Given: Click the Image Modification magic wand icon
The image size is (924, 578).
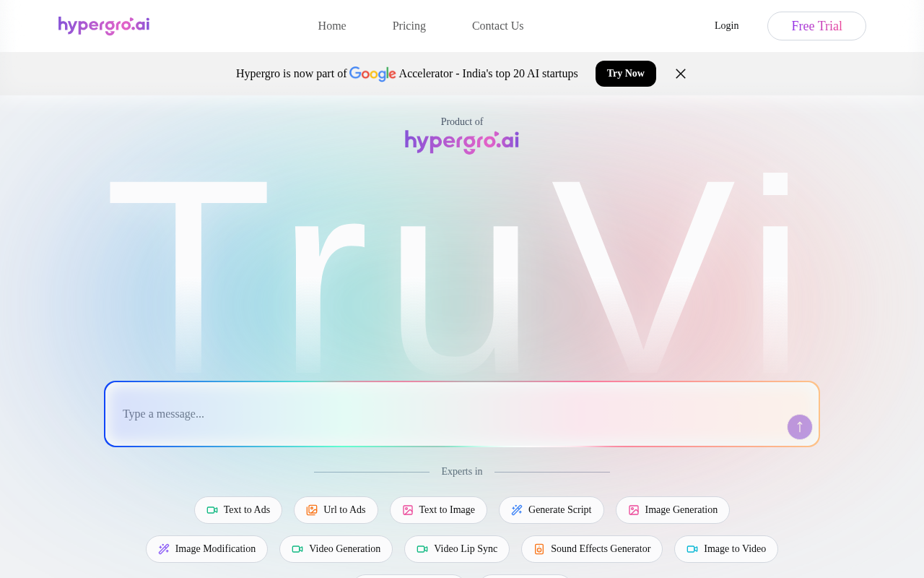Looking at the screenshot, I should click(162, 548).
